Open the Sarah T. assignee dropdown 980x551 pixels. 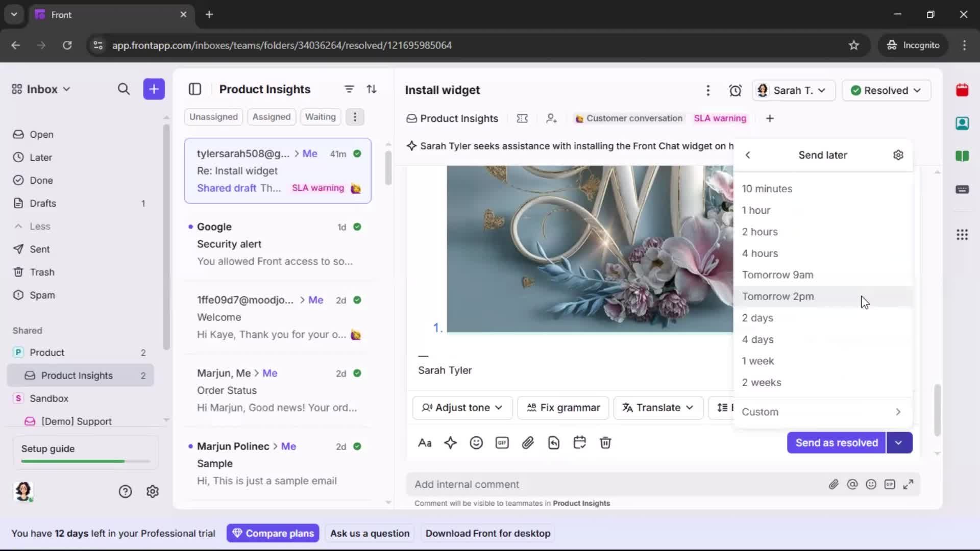(793, 90)
